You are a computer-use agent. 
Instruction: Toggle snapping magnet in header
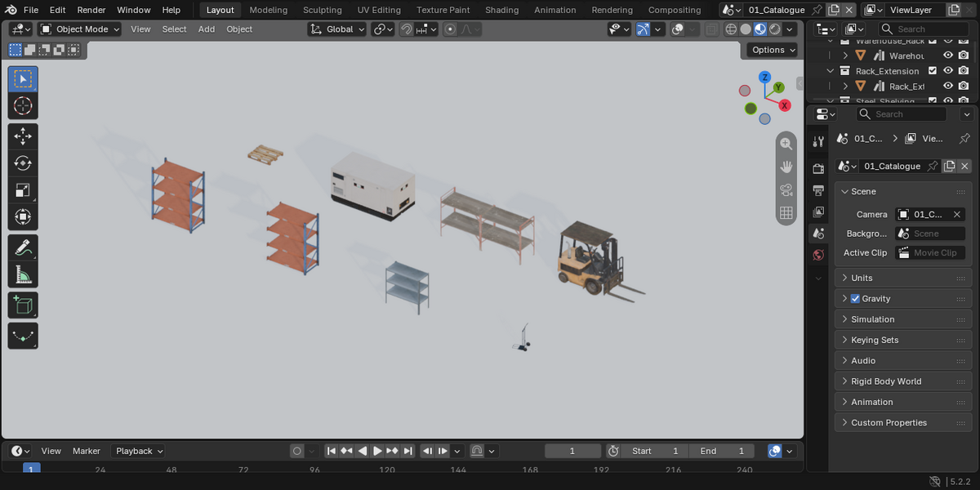tap(406, 29)
